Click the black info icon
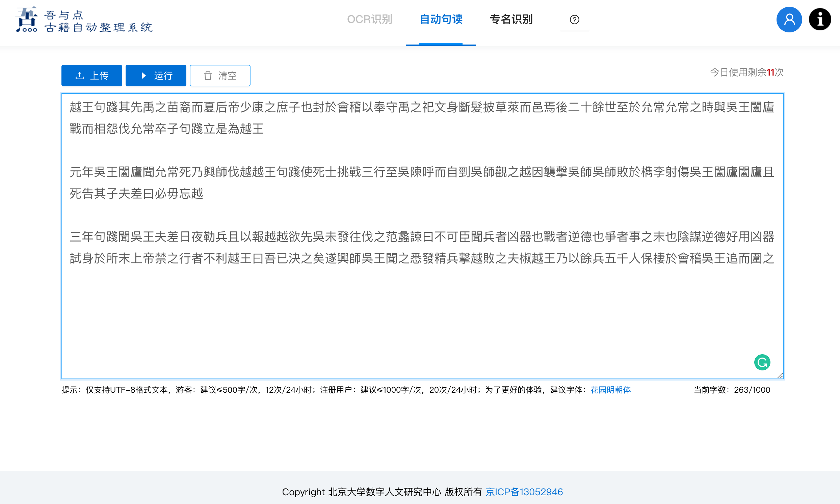 (x=820, y=20)
